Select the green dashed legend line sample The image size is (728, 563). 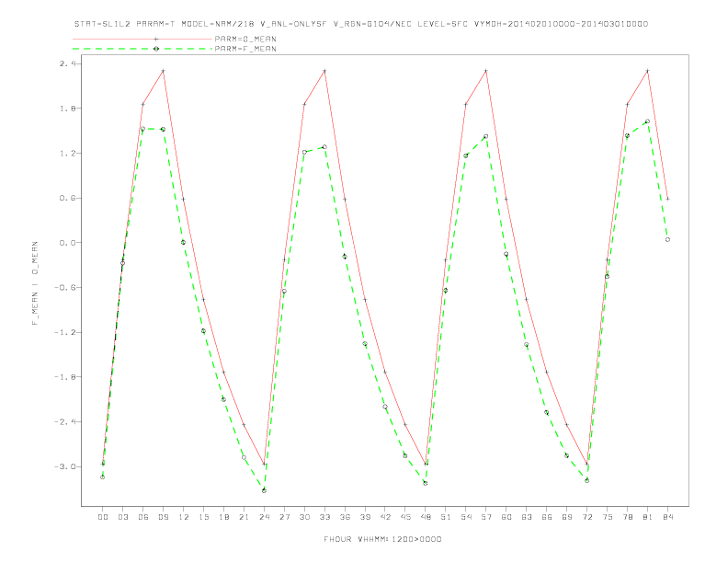pyautogui.click(x=142, y=49)
